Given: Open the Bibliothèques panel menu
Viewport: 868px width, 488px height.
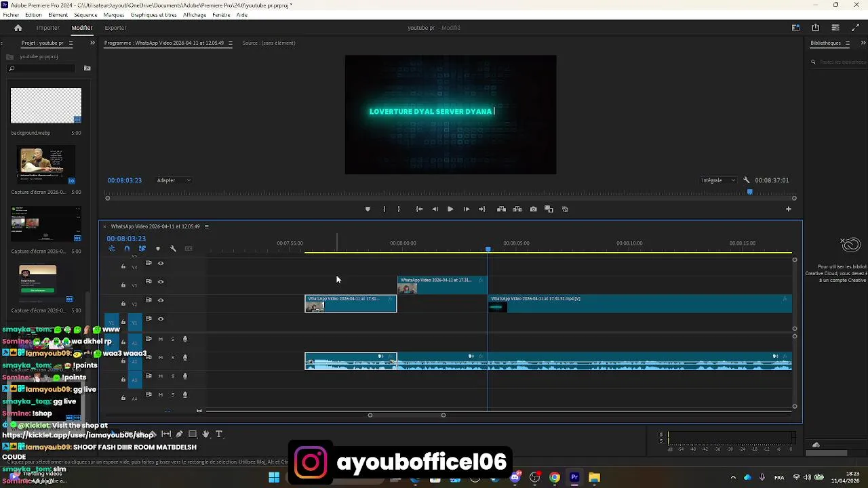Looking at the screenshot, I should coord(848,43).
